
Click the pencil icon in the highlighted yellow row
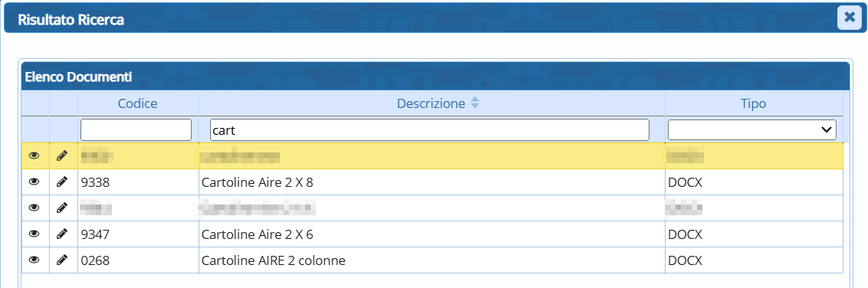[x=62, y=156]
